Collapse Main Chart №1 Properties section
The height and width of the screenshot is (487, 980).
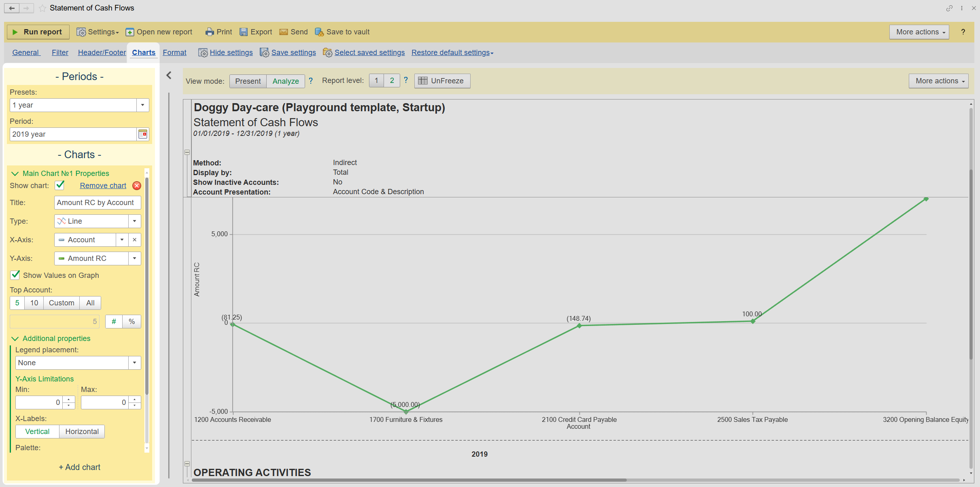[x=15, y=174]
